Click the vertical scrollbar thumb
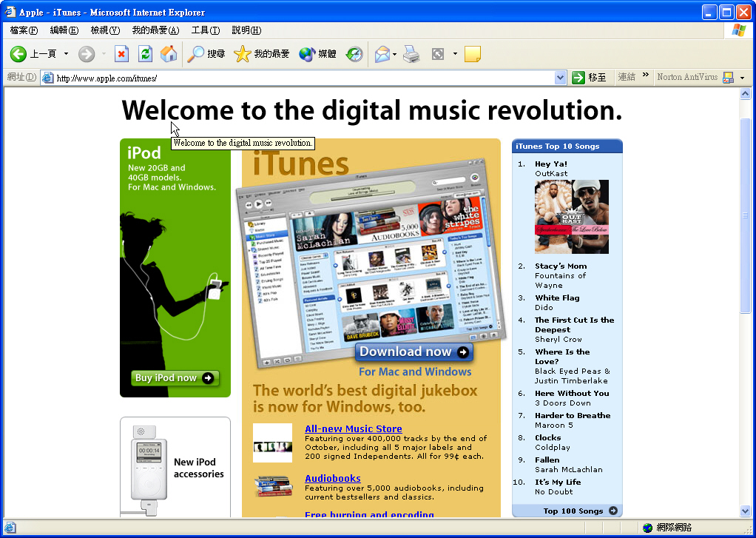The width and height of the screenshot is (756, 538). [x=745, y=215]
